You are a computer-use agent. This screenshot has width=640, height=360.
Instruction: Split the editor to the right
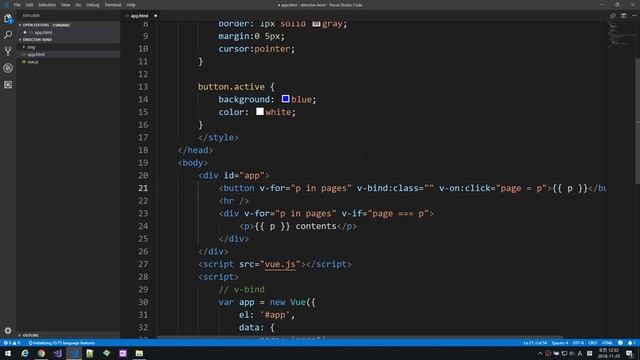pyautogui.click(x=623, y=16)
